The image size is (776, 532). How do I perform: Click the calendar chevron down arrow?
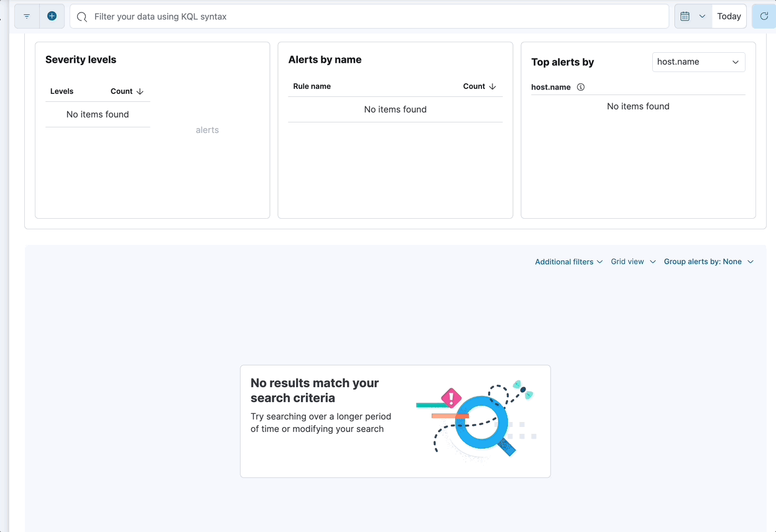point(702,16)
